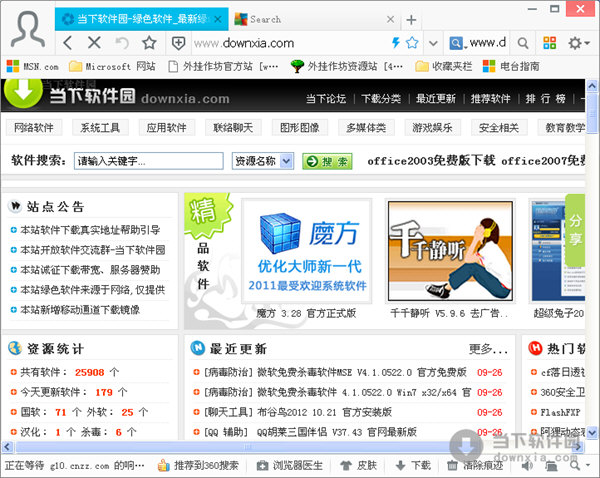Open the Microsoft 网站 bookmark folder
Screen dimensions: 600x478
[x=112, y=67]
